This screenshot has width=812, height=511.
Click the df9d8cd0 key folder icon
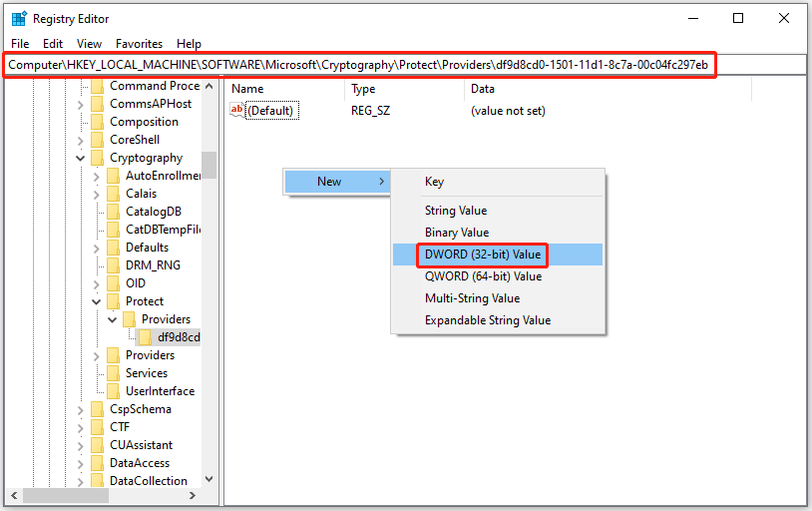(x=145, y=337)
